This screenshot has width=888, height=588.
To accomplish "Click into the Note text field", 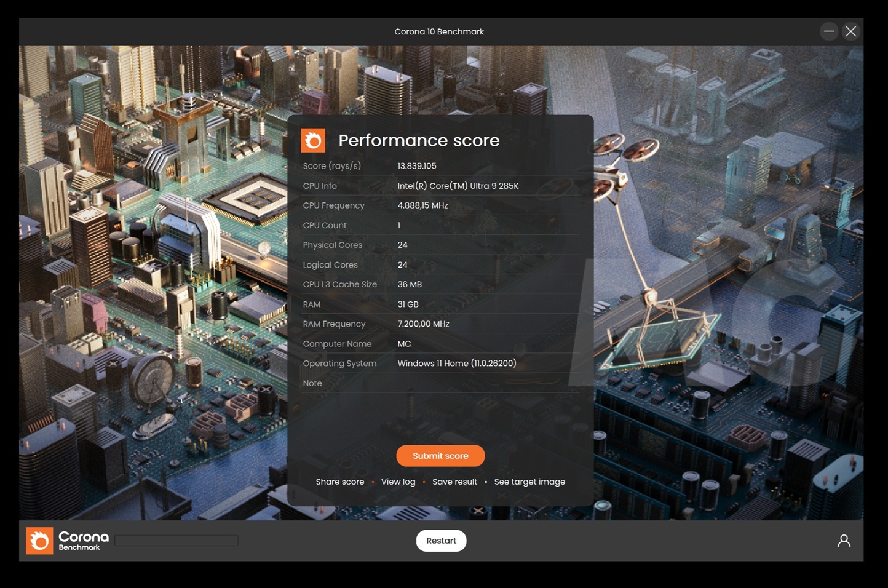I will click(x=486, y=383).
